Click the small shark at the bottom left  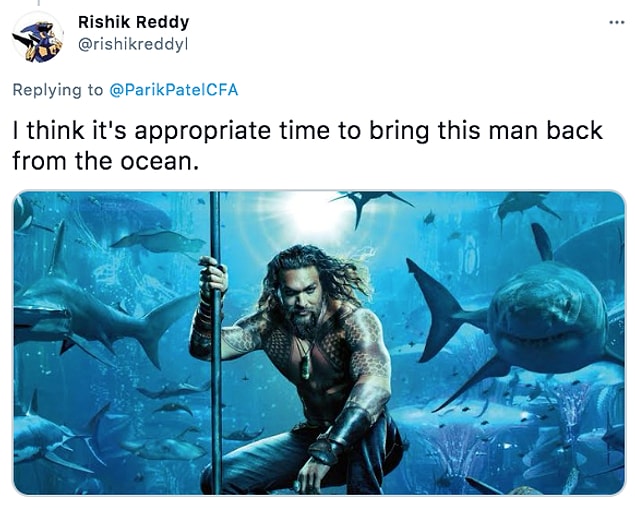click(53, 438)
